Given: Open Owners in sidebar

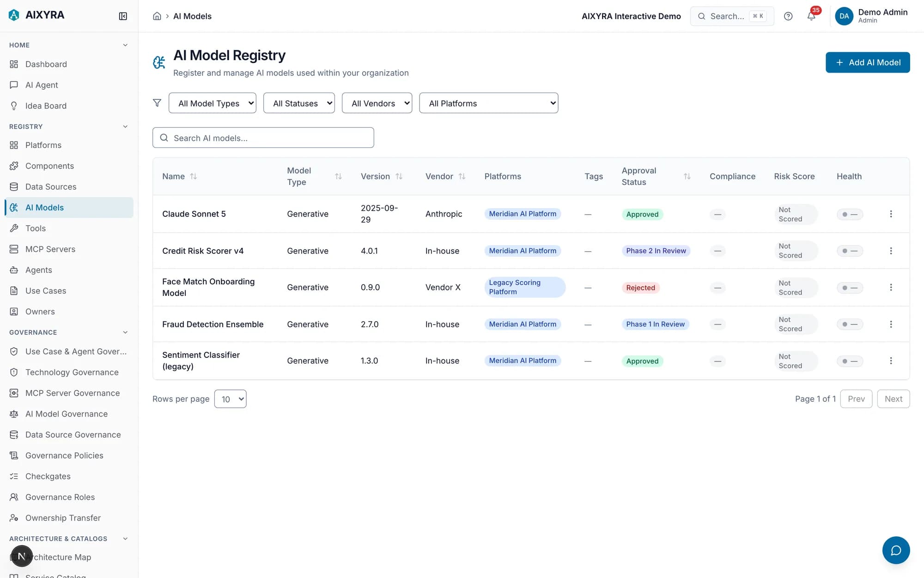Looking at the screenshot, I should 69,312.
